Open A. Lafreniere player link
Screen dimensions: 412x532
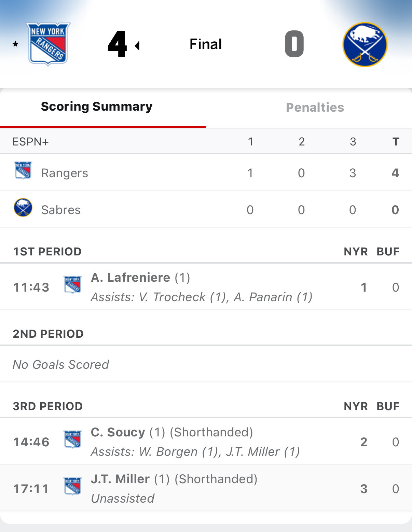tap(131, 278)
